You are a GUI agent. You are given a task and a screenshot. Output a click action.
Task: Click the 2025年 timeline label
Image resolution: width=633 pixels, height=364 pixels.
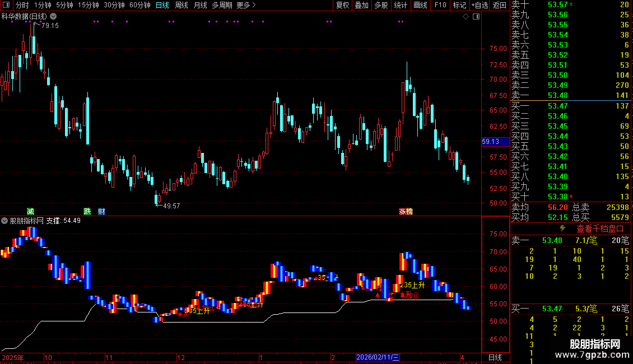click(x=13, y=357)
